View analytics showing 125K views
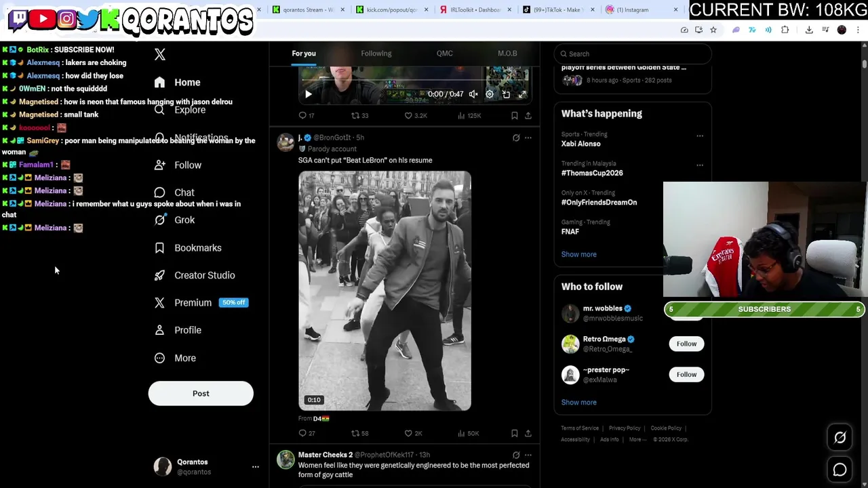Viewport: 868px width, 488px height. click(x=469, y=116)
